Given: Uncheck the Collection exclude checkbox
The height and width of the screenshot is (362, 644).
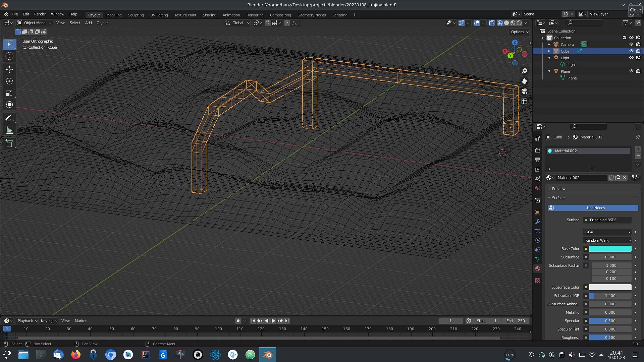Looking at the screenshot, I should (624, 38).
